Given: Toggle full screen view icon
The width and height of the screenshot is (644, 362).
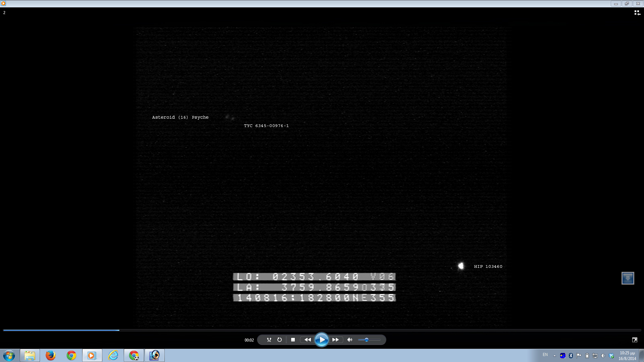Looking at the screenshot, I should click(x=635, y=340).
